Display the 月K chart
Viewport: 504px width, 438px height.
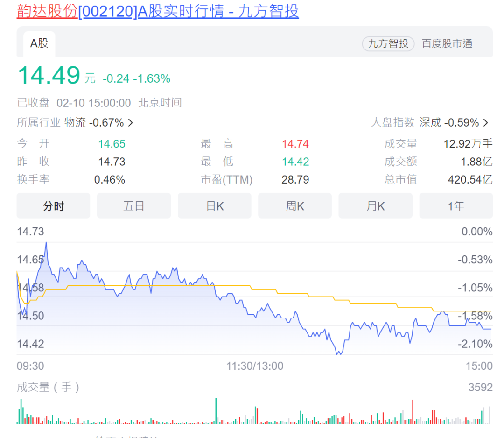375,206
